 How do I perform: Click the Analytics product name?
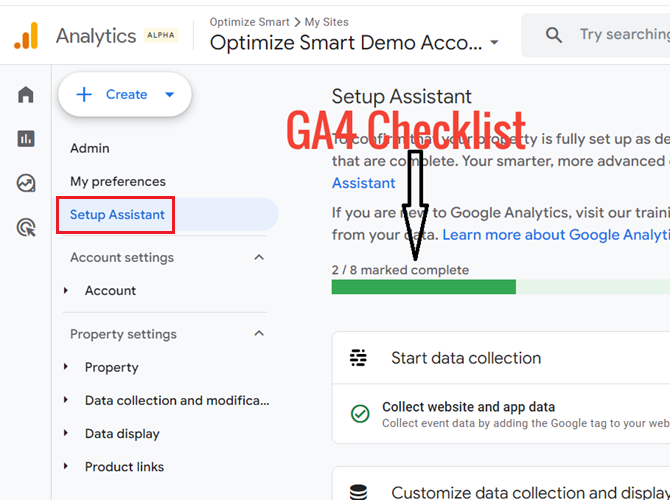coord(96,36)
